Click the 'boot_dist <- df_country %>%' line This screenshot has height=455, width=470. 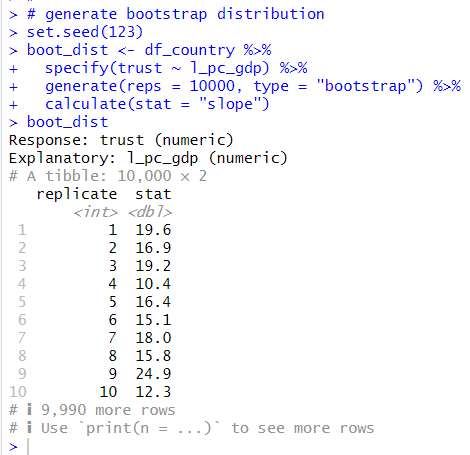click(x=140, y=50)
